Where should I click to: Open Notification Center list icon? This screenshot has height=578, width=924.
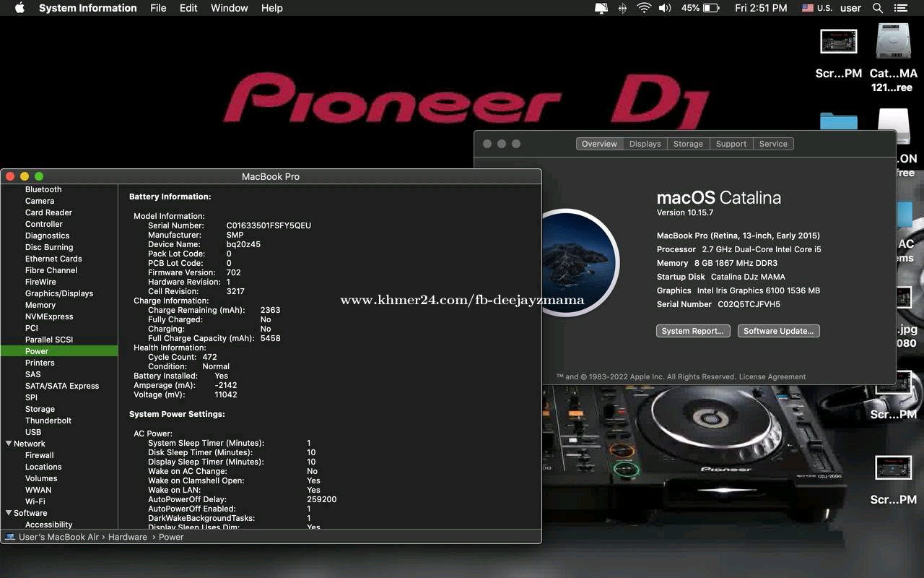coord(899,8)
